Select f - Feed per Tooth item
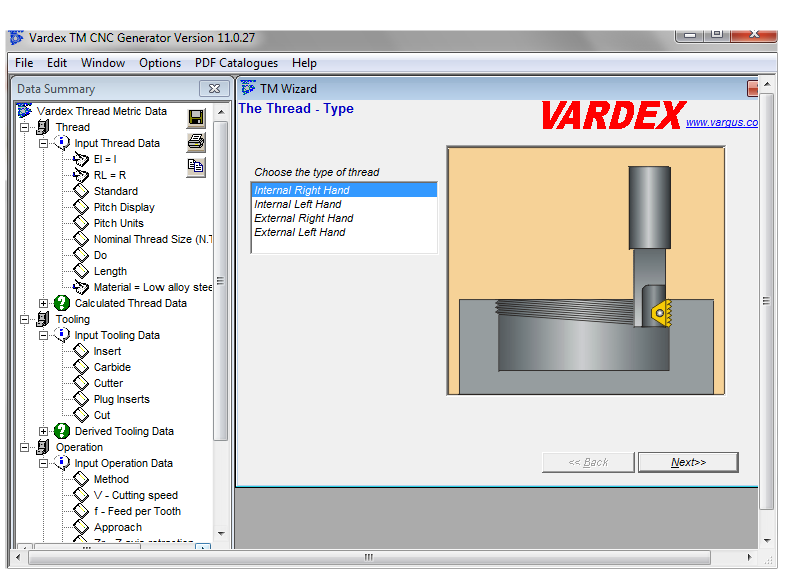Image resolution: width=785 pixels, height=576 pixels. coord(137,511)
